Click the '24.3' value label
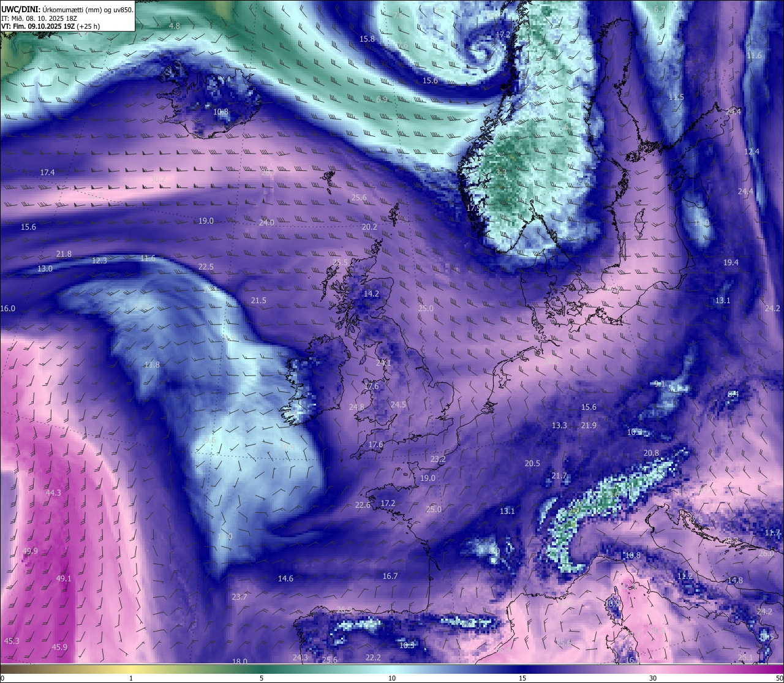This screenshot has height=683, width=784. click(300, 658)
